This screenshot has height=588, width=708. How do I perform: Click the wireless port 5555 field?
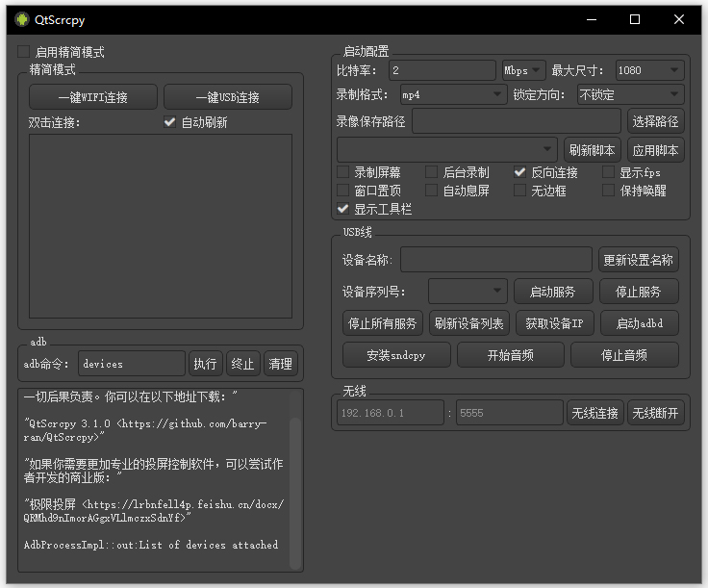(x=510, y=413)
